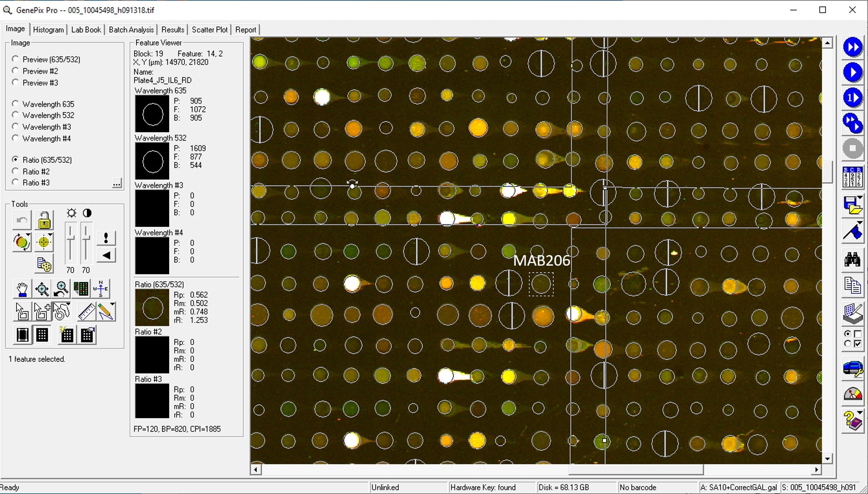Select the hand pan tool
Screen dimensions: 868x494
[22, 289]
